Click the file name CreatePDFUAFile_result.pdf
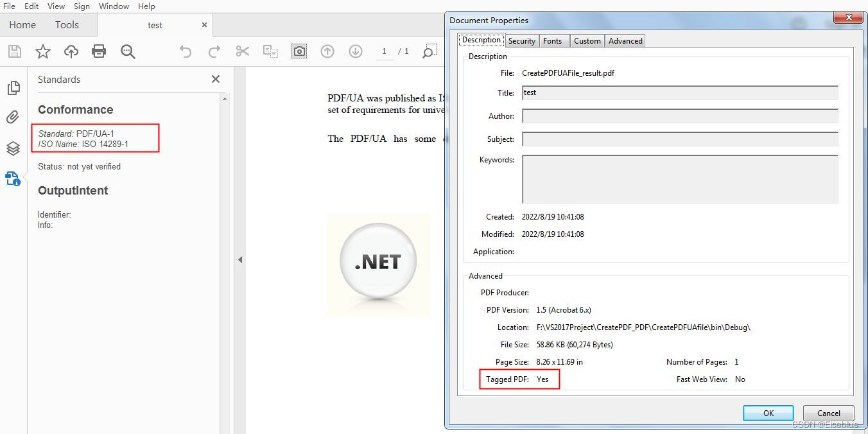Image resolution: width=868 pixels, height=434 pixels. coord(568,73)
